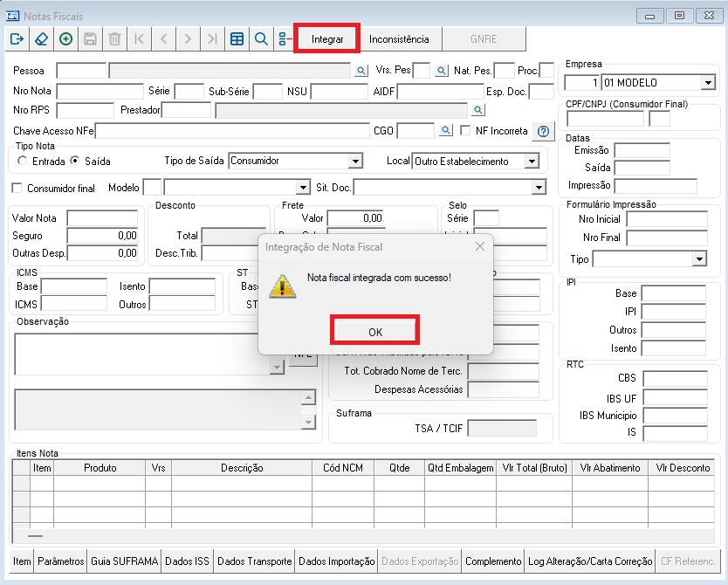Image resolution: width=728 pixels, height=585 pixels.
Task: Click the Itens Nota horizontal scrollbar
Action: 363,536
